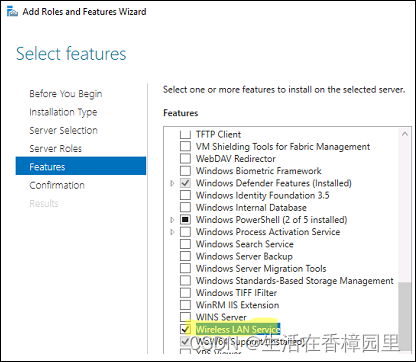The height and width of the screenshot is (362, 416).
Task: Toggle the Windows PowerShell checkbox
Action: pos(185,220)
